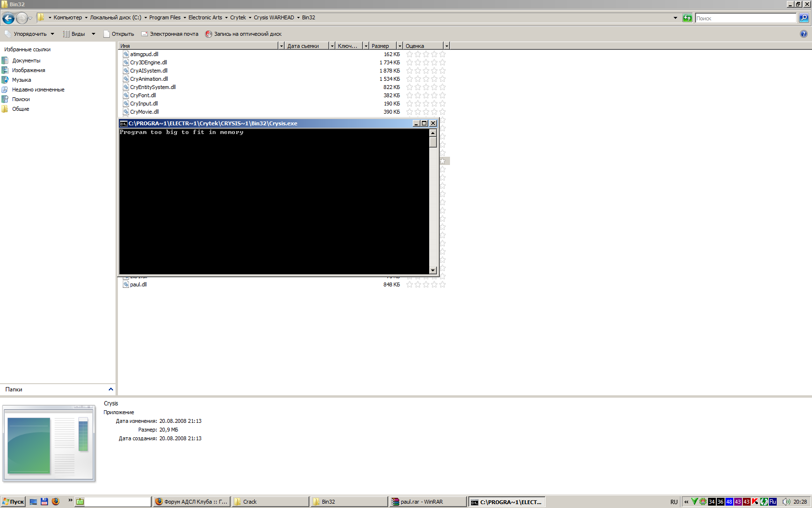
Task: Click the search magnifier icon
Action: coord(803,18)
